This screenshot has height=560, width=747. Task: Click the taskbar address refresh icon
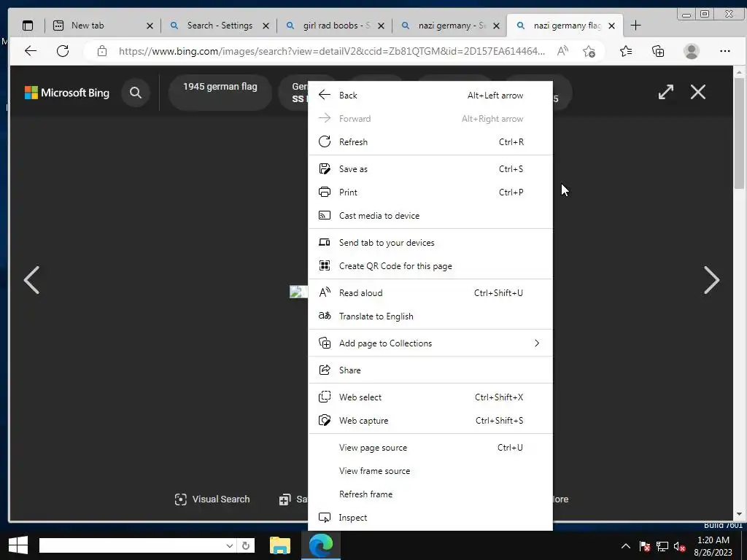click(x=246, y=545)
